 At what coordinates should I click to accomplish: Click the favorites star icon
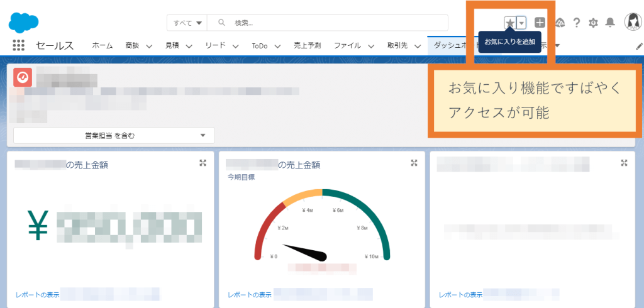(509, 23)
